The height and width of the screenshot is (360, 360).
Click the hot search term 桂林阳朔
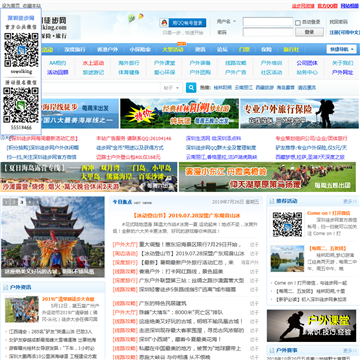pos(222,88)
